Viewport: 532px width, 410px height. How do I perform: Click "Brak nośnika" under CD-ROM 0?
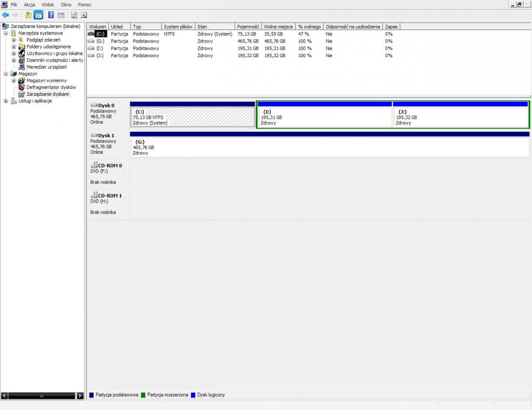(103, 182)
